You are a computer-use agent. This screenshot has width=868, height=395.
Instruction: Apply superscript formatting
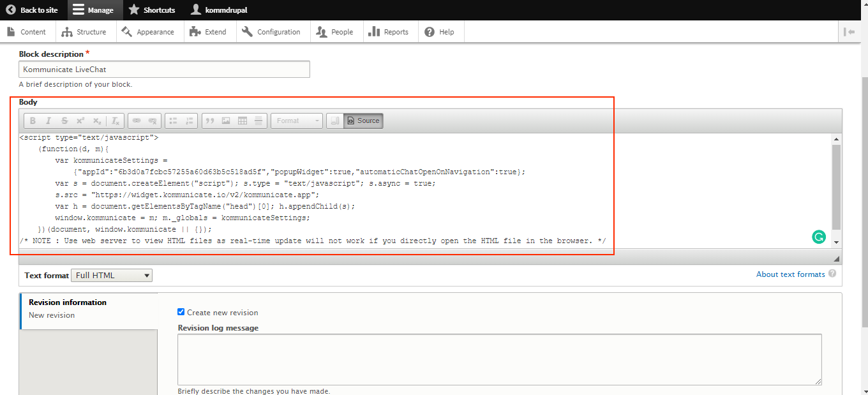(80, 120)
